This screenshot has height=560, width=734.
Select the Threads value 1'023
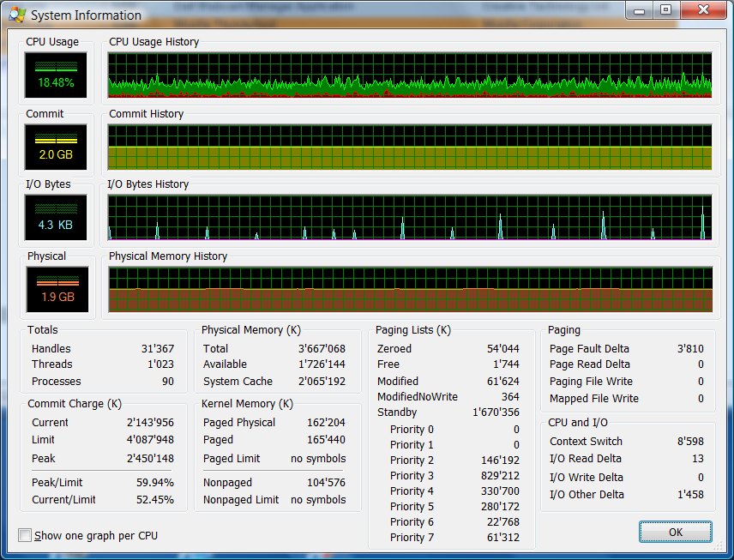point(160,364)
